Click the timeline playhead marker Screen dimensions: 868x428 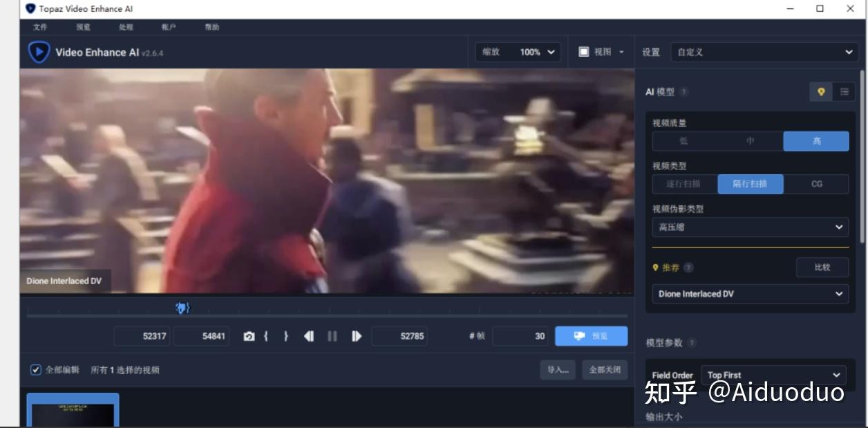[x=182, y=308]
